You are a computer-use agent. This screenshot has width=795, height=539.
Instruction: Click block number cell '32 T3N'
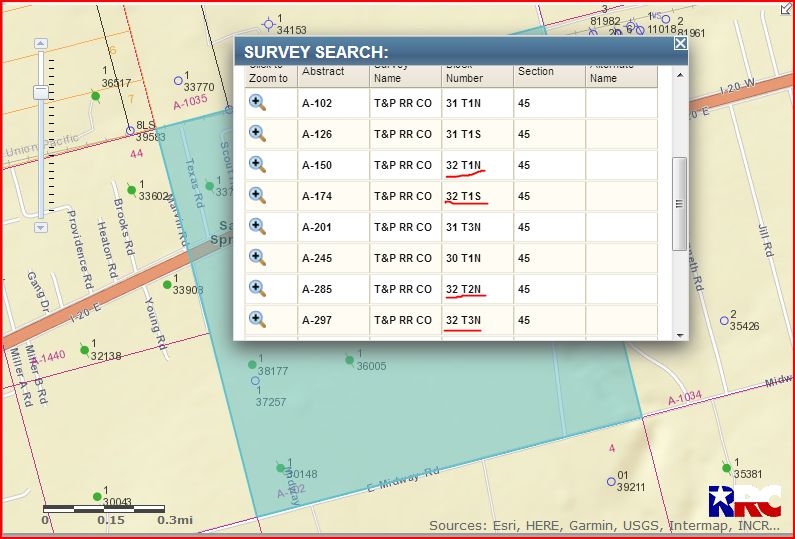[x=477, y=320]
